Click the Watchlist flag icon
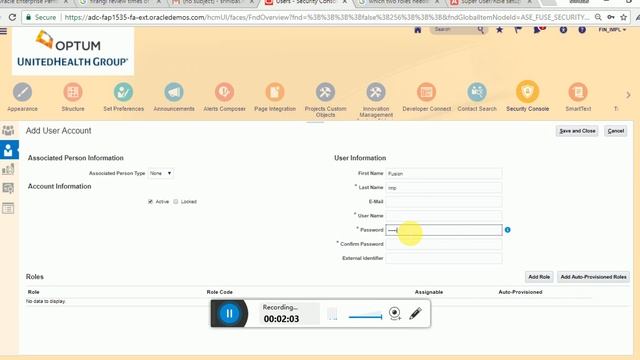 [518, 30]
